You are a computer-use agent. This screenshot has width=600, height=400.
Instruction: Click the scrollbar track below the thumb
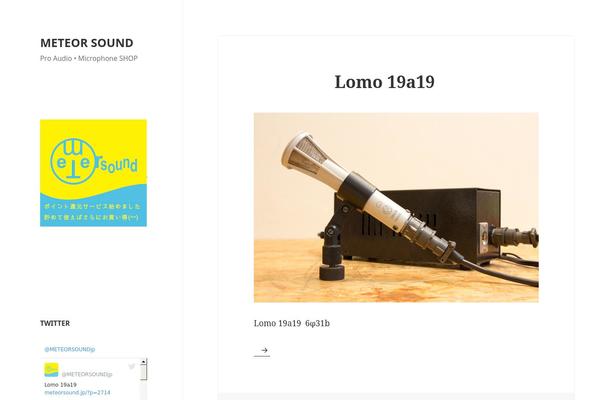point(143,390)
